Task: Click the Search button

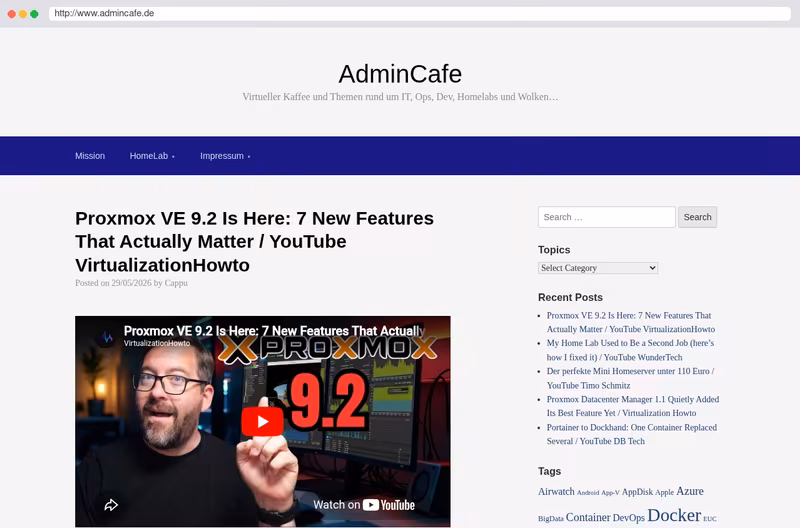Action: pos(697,217)
